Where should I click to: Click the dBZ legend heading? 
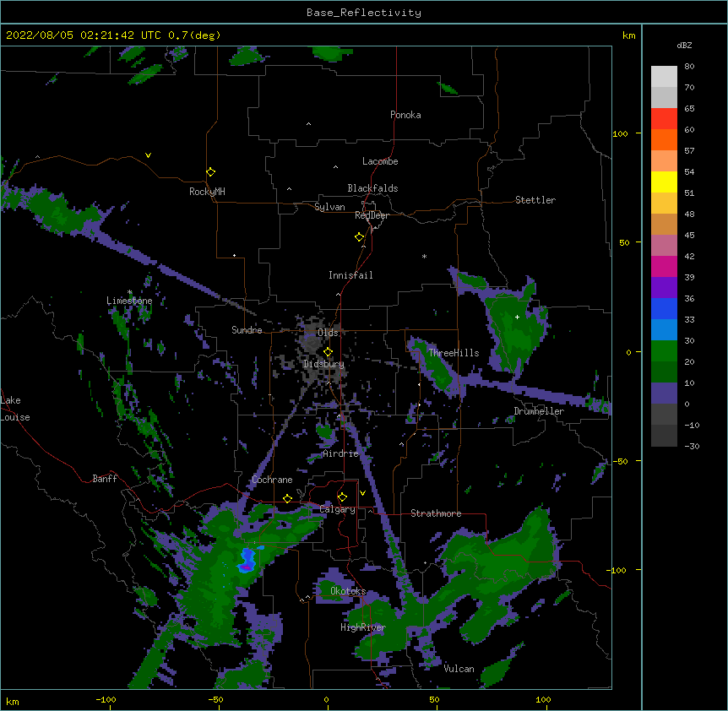684,45
